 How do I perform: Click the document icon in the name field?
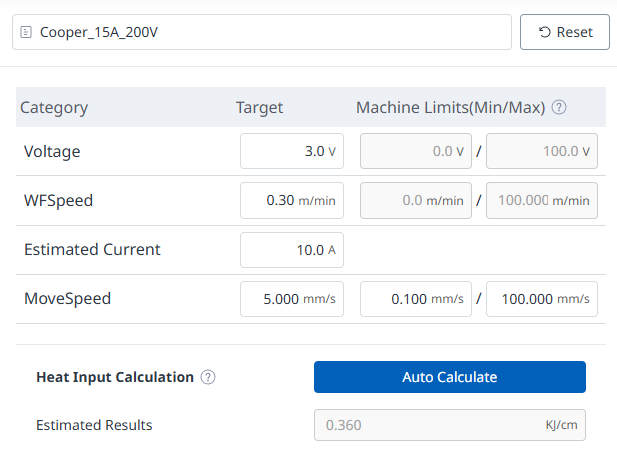coord(26,32)
